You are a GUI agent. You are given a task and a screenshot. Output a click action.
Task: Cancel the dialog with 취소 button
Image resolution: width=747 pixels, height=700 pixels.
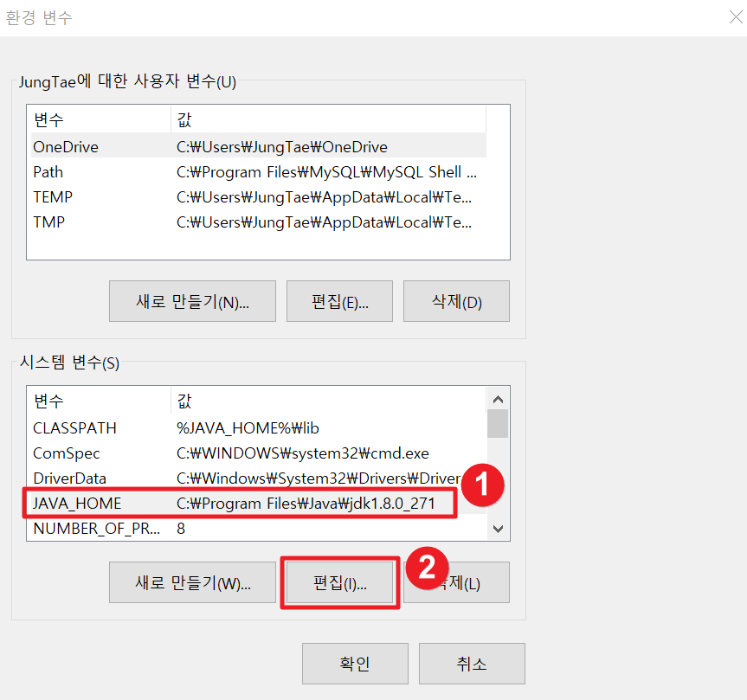(472, 664)
